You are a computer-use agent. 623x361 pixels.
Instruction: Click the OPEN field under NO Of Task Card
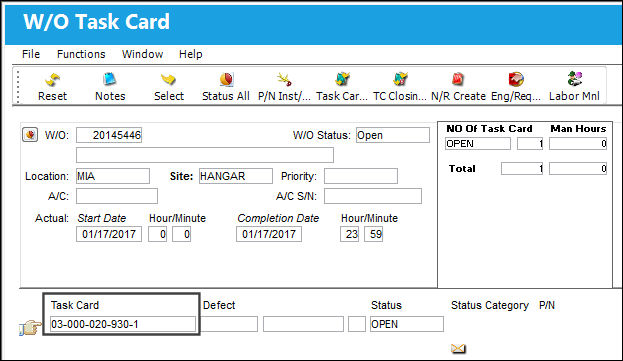(478, 143)
